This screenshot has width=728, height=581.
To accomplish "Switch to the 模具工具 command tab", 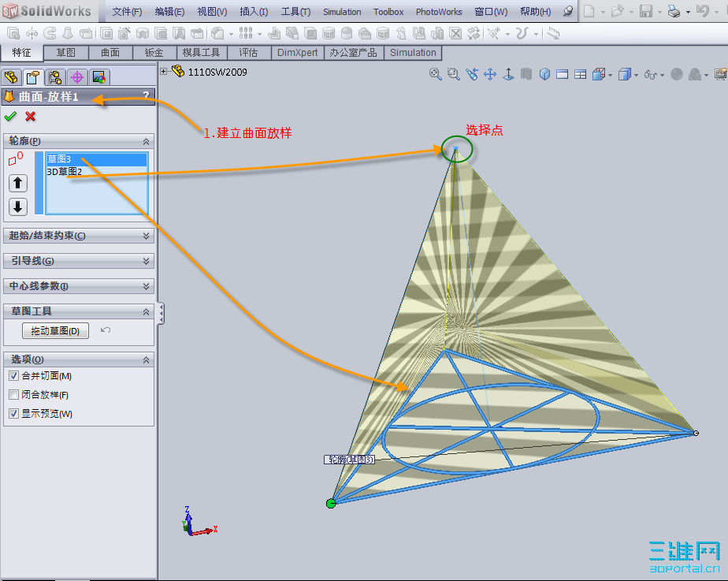I will (x=202, y=53).
